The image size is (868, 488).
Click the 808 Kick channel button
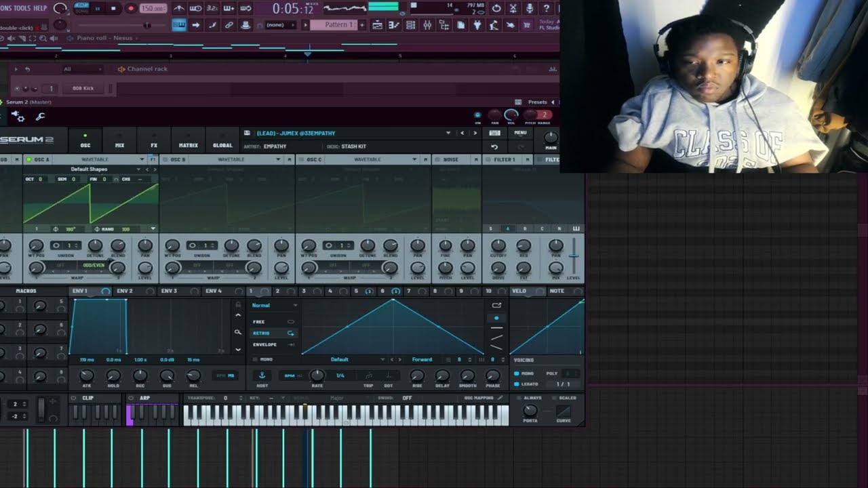point(83,88)
